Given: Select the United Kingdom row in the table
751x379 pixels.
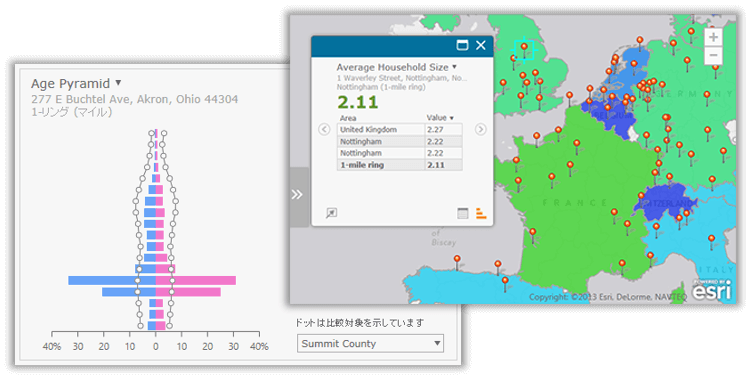Looking at the screenshot, I should (399, 129).
